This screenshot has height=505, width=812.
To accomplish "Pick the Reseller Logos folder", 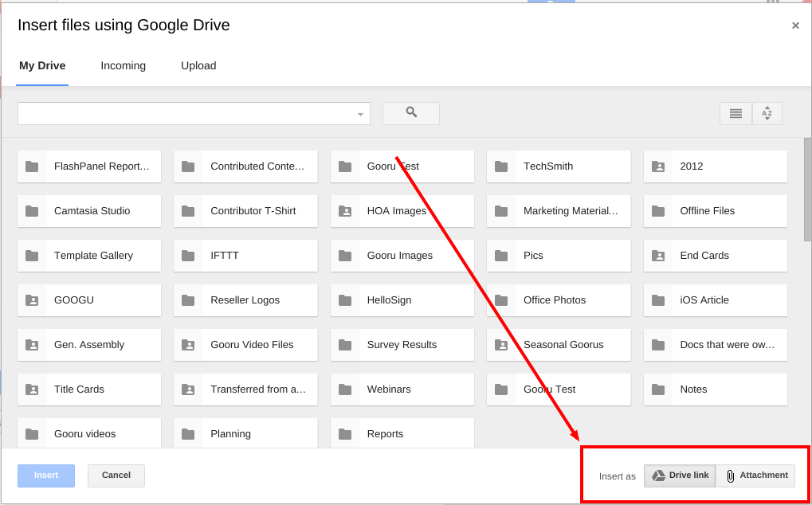I will pyautogui.click(x=245, y=300).
